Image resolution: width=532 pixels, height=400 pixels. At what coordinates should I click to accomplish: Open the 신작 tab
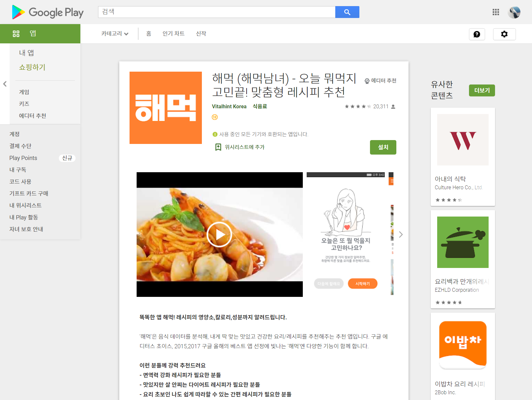(x=201, y=34)
